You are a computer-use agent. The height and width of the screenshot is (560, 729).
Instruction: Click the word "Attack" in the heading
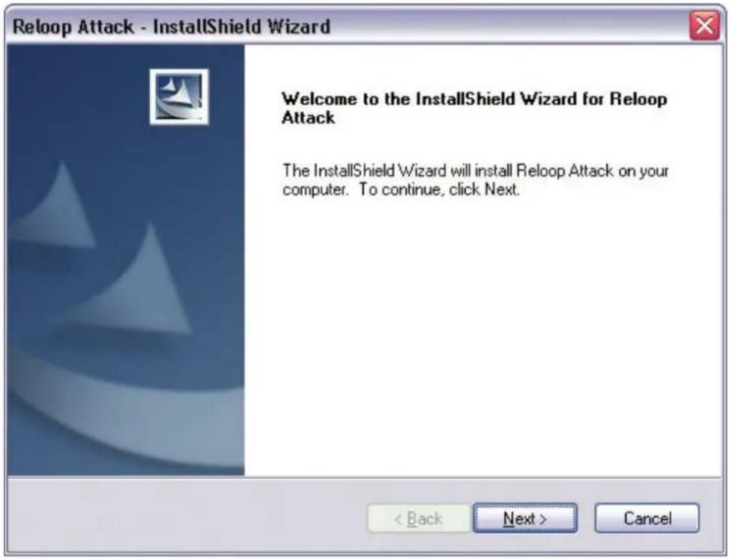(x=308, y=118)
